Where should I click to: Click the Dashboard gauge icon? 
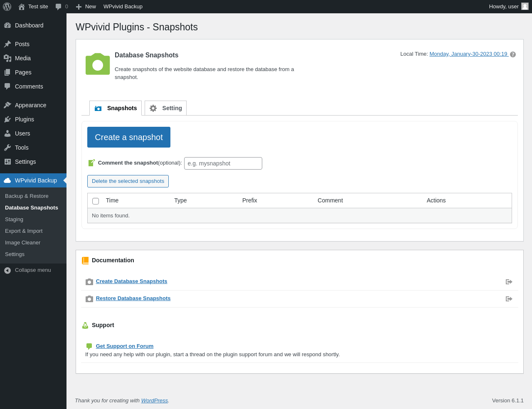point(7,25)
